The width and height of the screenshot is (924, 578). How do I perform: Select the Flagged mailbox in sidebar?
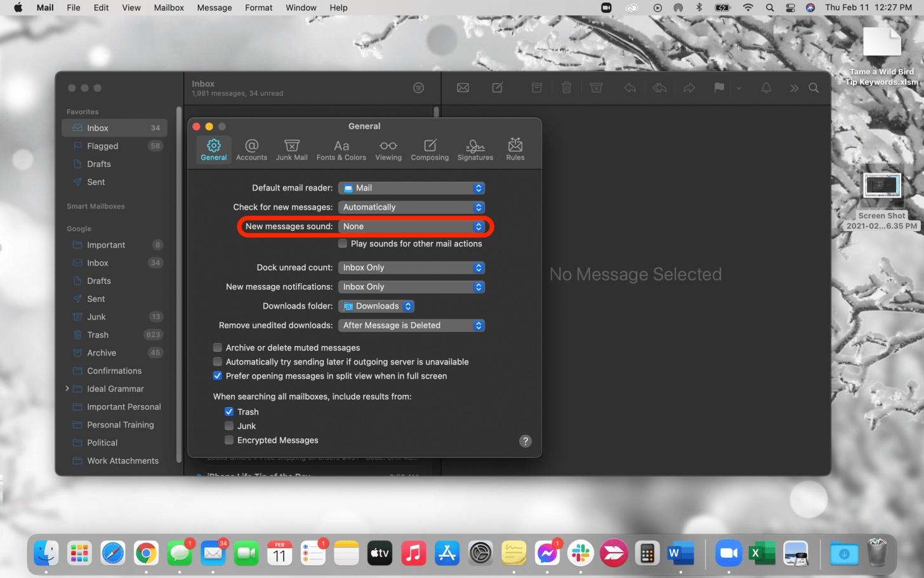click(102, 145)
